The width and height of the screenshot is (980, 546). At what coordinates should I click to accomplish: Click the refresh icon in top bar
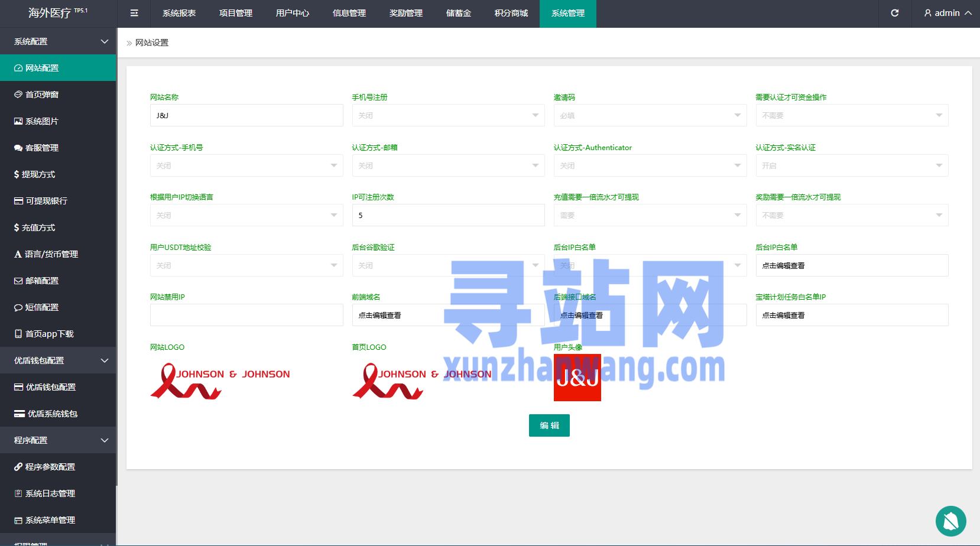click(x=895, y=13)
